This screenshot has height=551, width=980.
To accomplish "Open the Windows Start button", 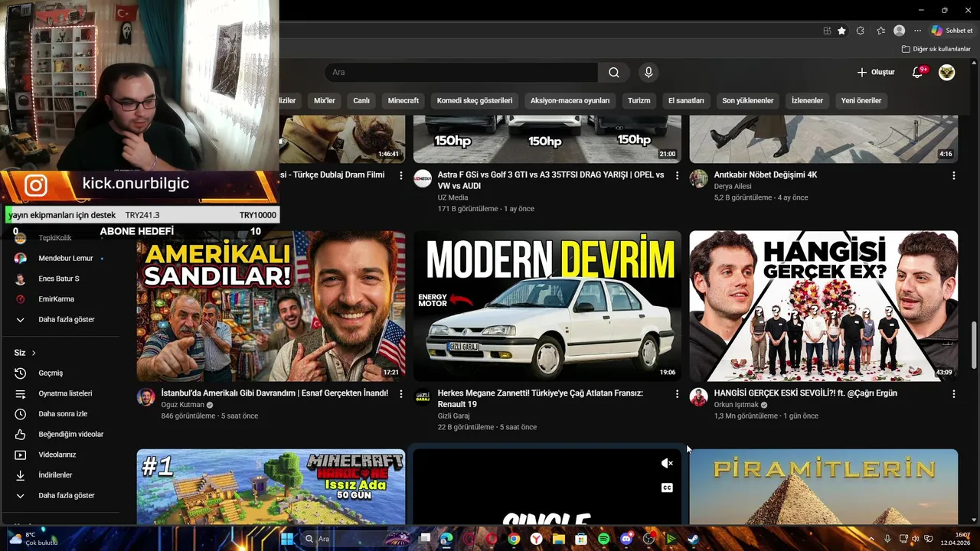I will pos(286,539).
